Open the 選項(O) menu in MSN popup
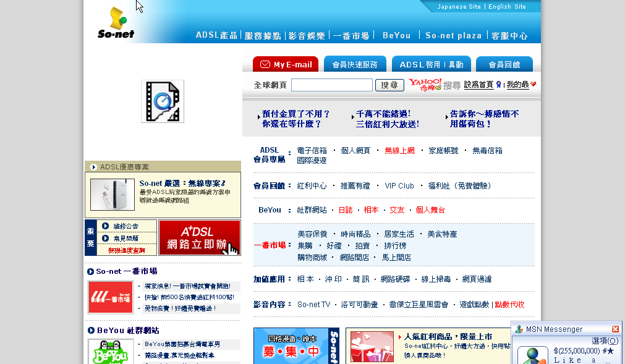Screen dimensions: 625x364 [x=605, y=341]
